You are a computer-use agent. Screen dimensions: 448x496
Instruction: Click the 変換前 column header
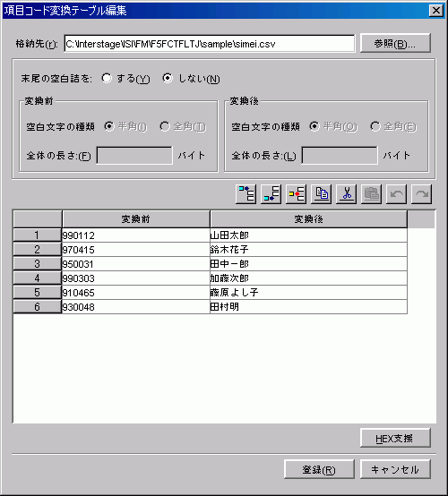click(x=136, y=218)
